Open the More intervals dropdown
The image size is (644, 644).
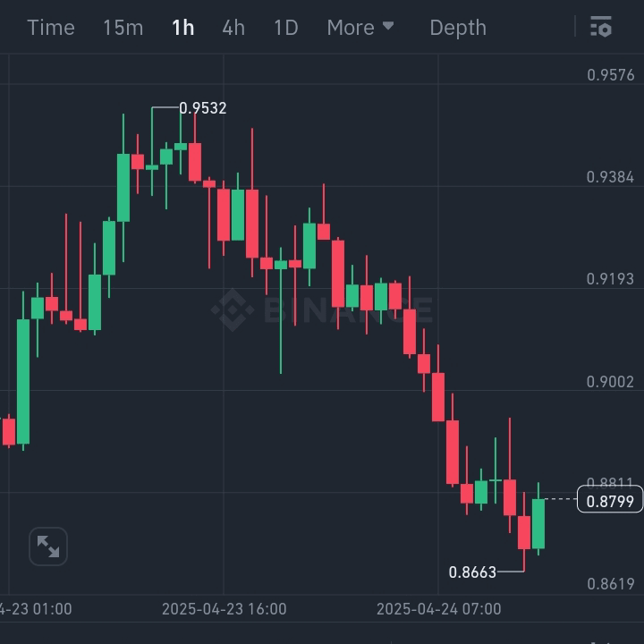tap(360, 28)
